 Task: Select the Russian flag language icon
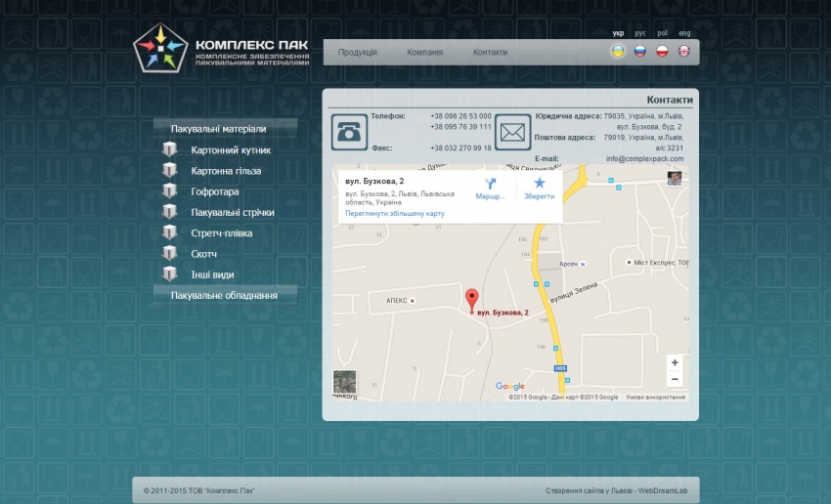(640, 51)
